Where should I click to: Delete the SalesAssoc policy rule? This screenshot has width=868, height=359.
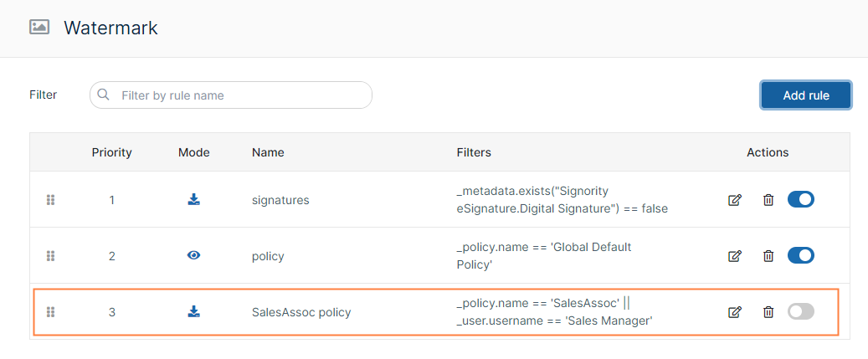pyautogui.click(x=768, y=312)
